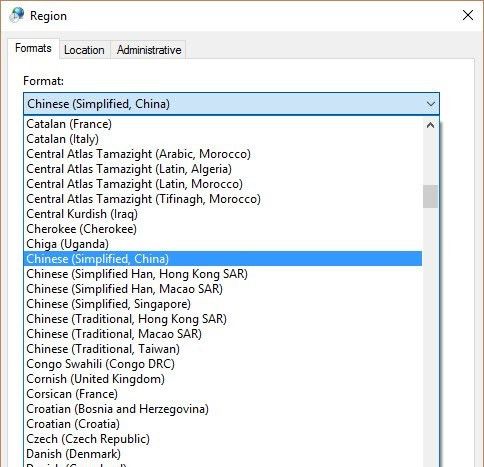Select Catalan (France) from the list
The width and height of the screenshot is (484, 467).
coord(223,124)
